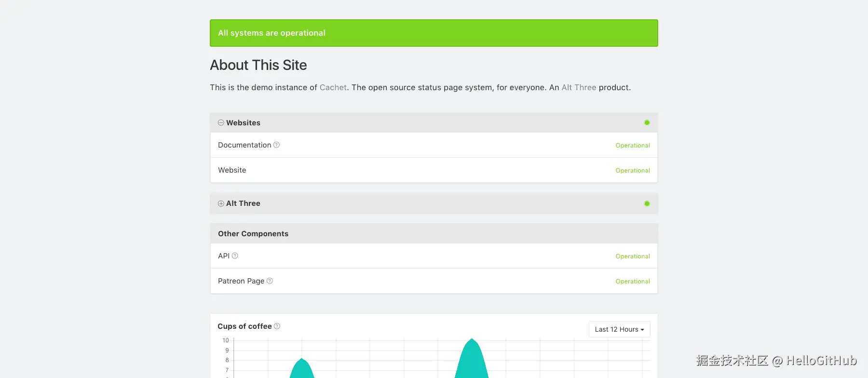Click the smaller teal peak in coffee chart
The image size is (868, 378).
point(302,369)
